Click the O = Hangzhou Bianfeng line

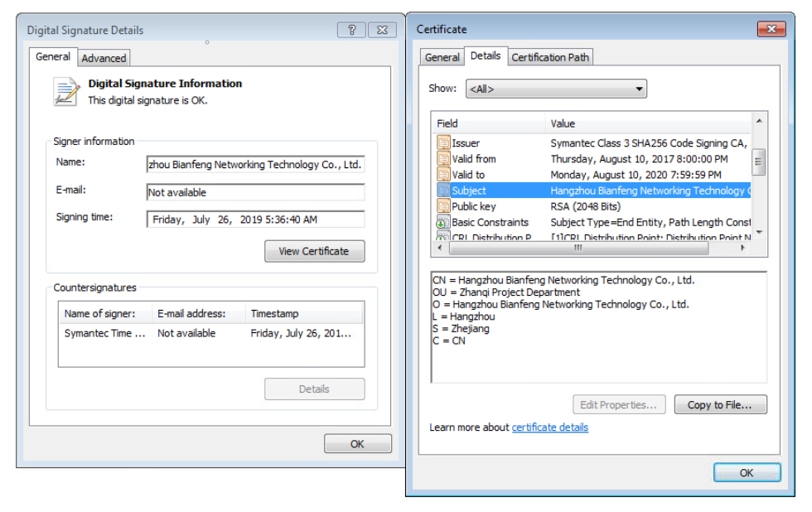(561, 304)
